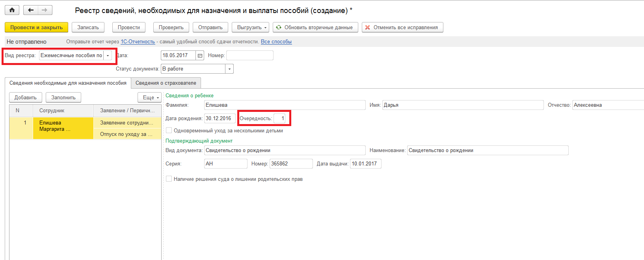Screen dimensions: 644x260
Task: Open the Еще menu
Action: tap(149, 97)
